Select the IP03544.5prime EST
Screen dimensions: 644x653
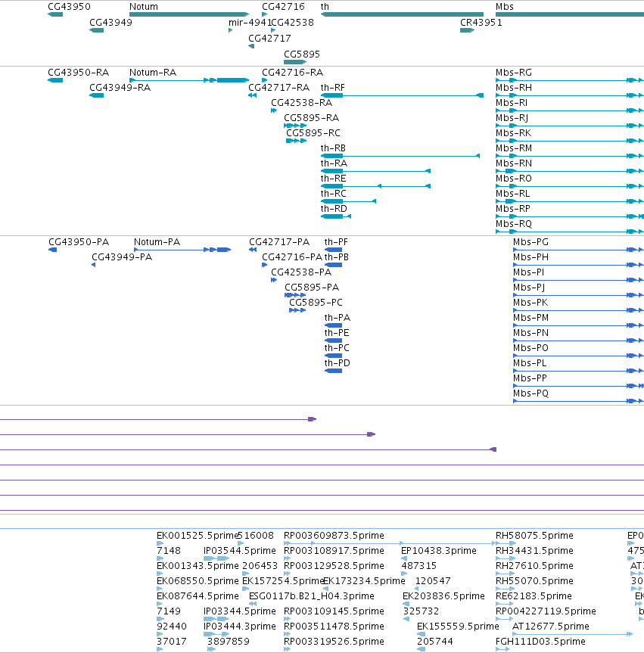point(216,558)
